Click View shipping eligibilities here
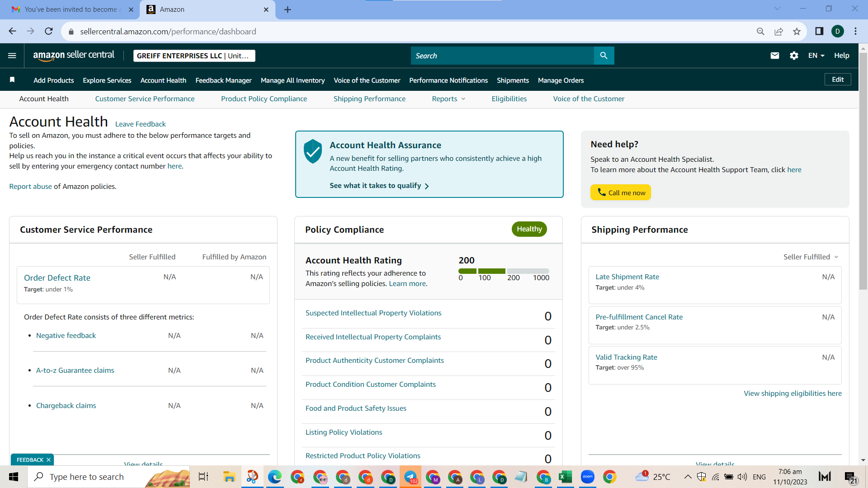 pyautogui.click(x=793, y=394)
